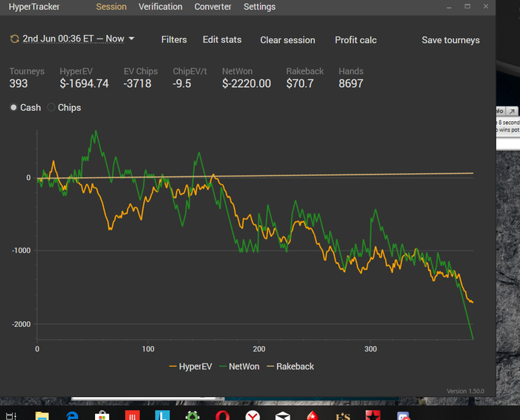Expand the session date range dropdown arrow
Viewport: 520px width, 420px height.
pyautogui.click(x=131, y=39)
